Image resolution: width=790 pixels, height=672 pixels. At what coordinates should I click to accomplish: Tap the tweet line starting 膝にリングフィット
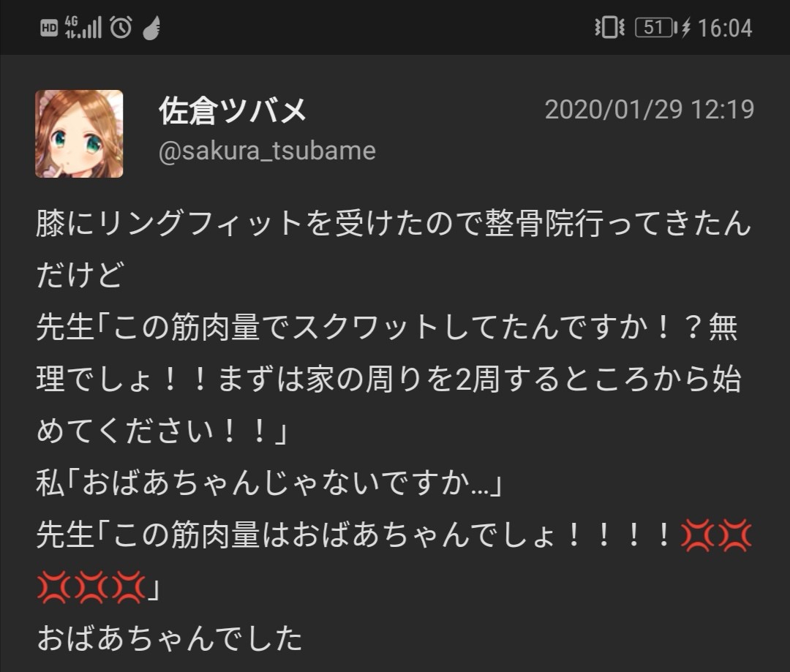click(x=394, y=222)
